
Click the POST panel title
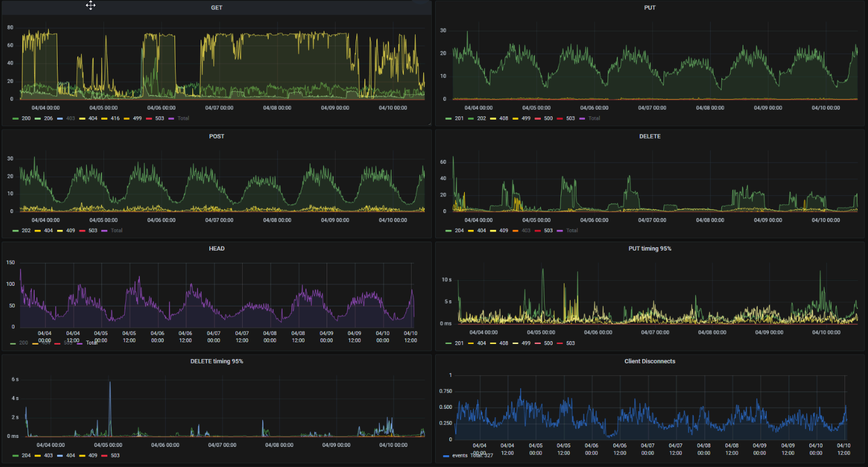(x=216, y=136)
